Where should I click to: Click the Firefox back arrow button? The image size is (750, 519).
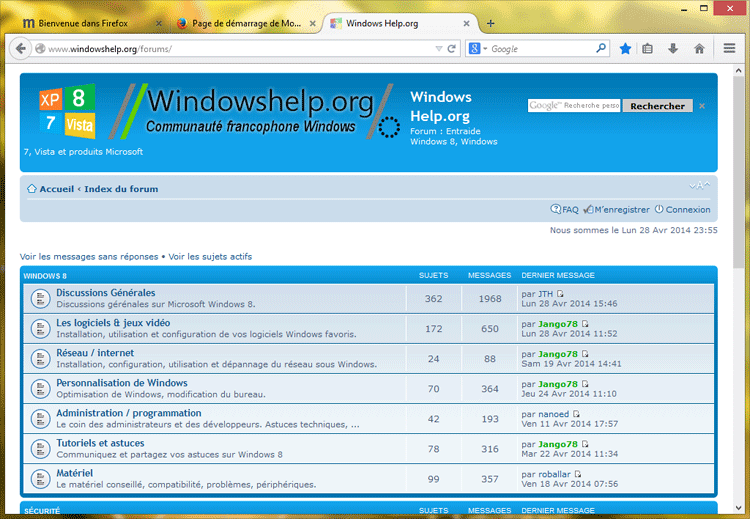(20, 48)
